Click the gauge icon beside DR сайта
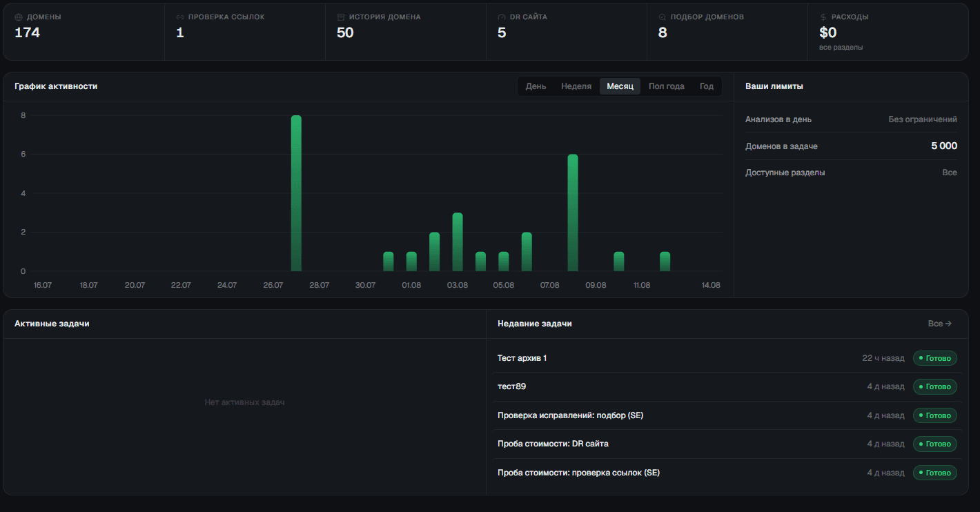Screen dimensions: 980x512 [x=502, y=17]
